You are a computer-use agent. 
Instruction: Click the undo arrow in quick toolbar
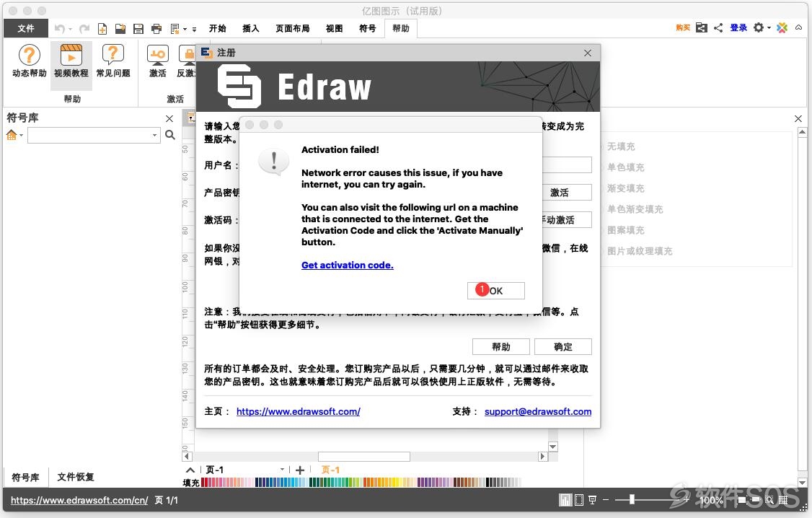60,28
